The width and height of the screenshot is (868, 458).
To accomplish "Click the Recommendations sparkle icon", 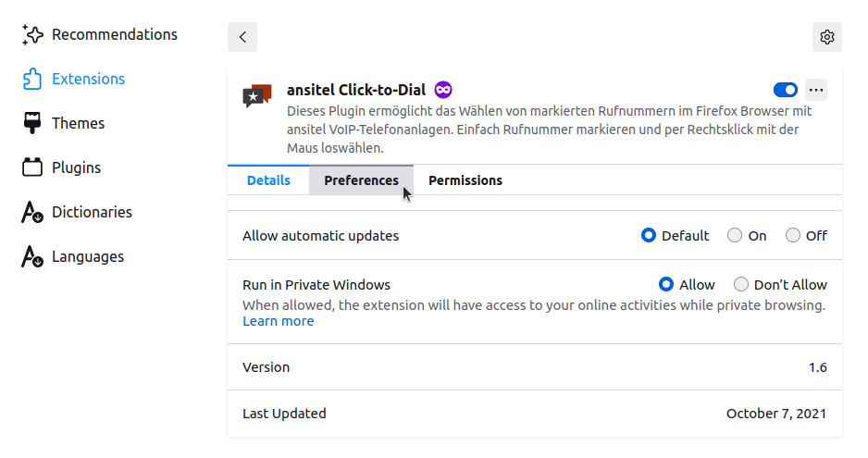I will [x=32, y=35].
